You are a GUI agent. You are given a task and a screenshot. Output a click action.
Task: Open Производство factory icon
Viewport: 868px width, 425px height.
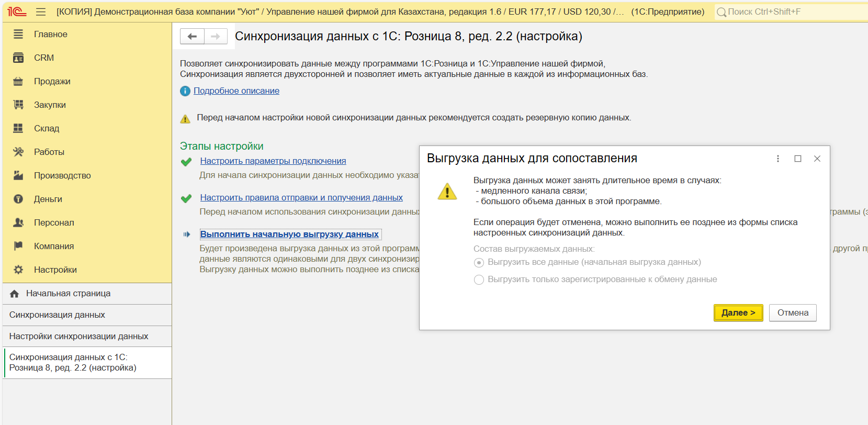click(18, 175)
